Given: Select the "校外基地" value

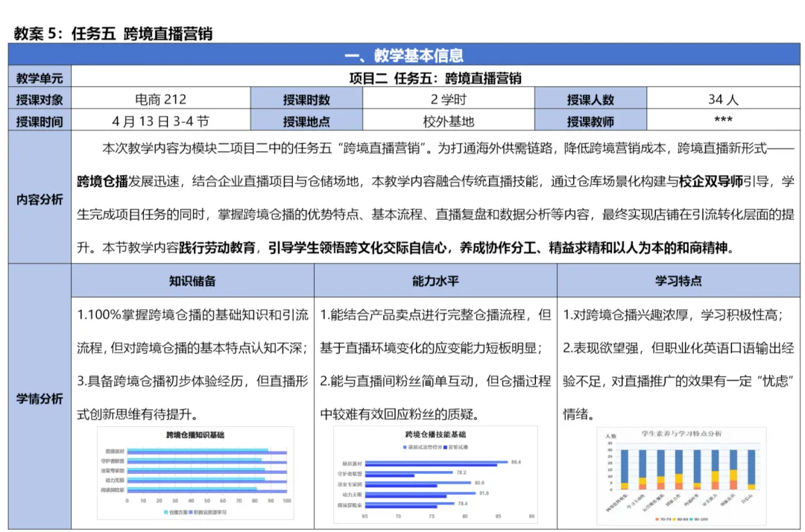Looking at the screenshot, I should 448,121.
